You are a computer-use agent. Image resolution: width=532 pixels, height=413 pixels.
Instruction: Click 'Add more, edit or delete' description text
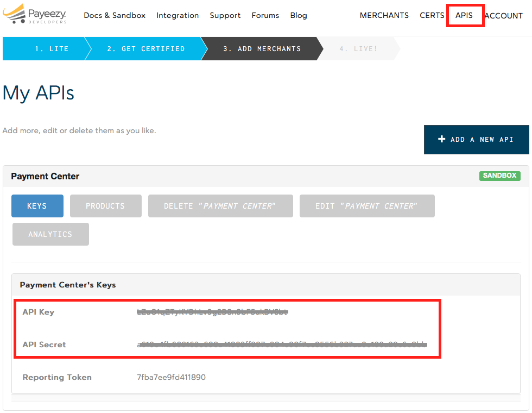coord(79,130)
